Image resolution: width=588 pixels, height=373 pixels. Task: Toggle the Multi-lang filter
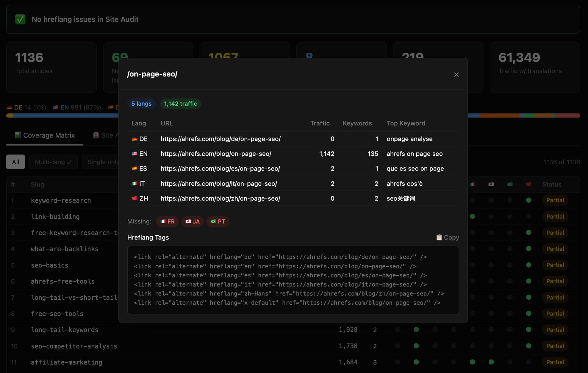[x=53, y=162]
